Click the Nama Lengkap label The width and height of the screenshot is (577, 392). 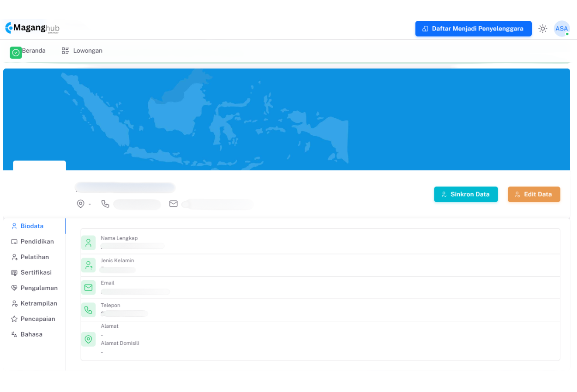point(119,238)
